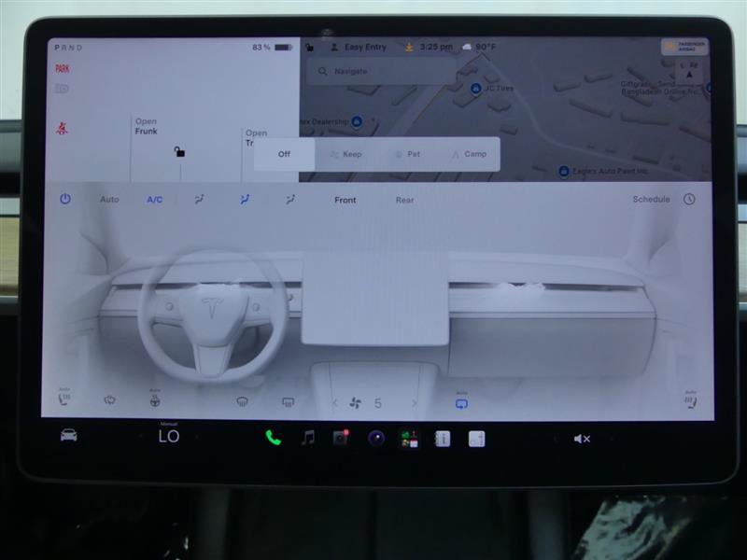747x560 pixels.
Task: Enable Auto climate mode
Action: pyautogui.click(x=109, y=200)
